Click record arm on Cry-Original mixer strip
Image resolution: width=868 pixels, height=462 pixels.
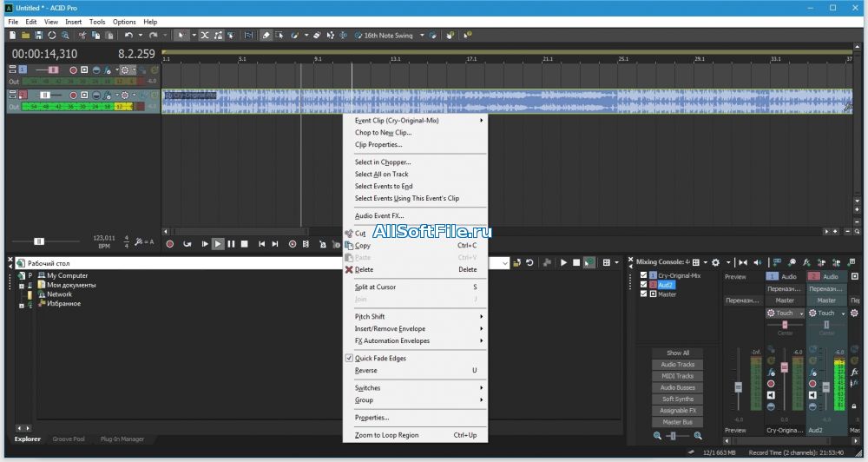771,383
